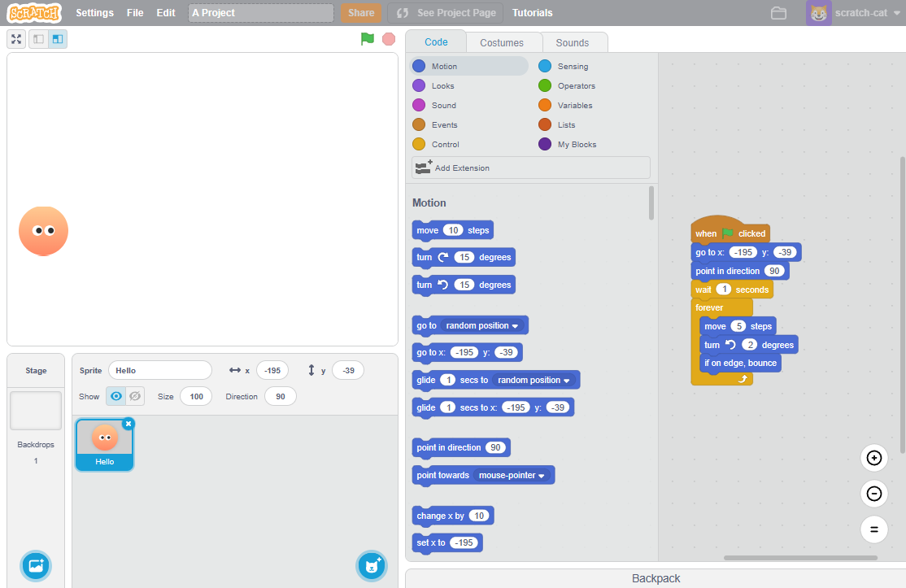The height and width of the screenshot is (588, 906).
Task: Click the forever loop block in script
Action: tap(709, 307)
